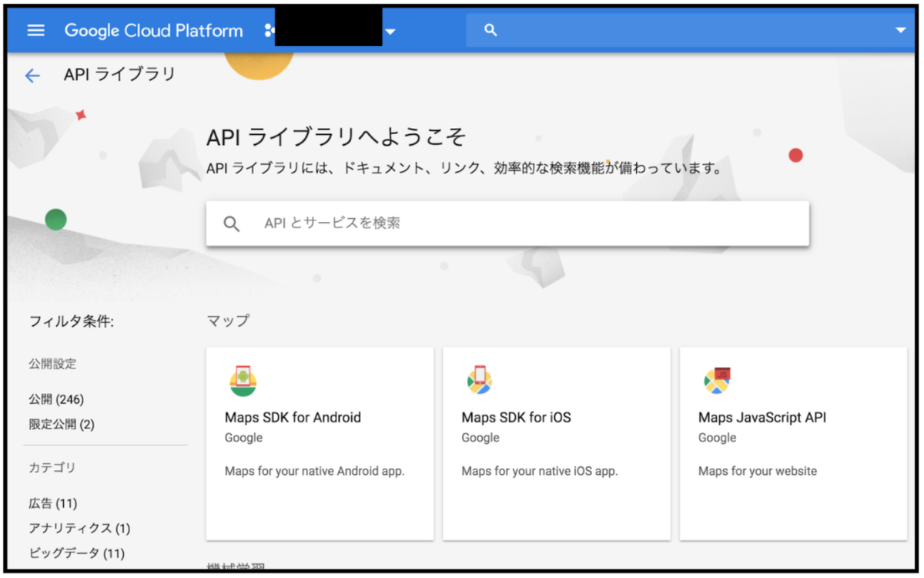Open the project selector dropdown arrow
924x578 pixels.
pos(390,32)
